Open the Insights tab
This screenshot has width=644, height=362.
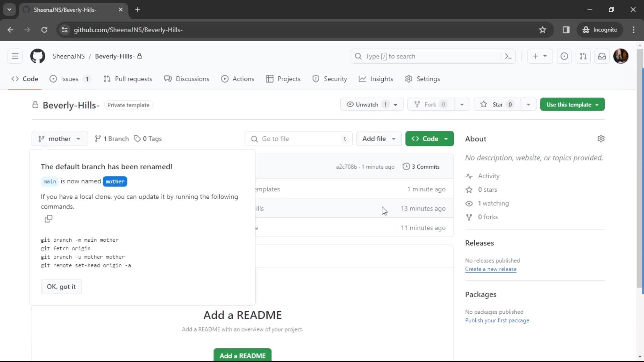(376, 79)
